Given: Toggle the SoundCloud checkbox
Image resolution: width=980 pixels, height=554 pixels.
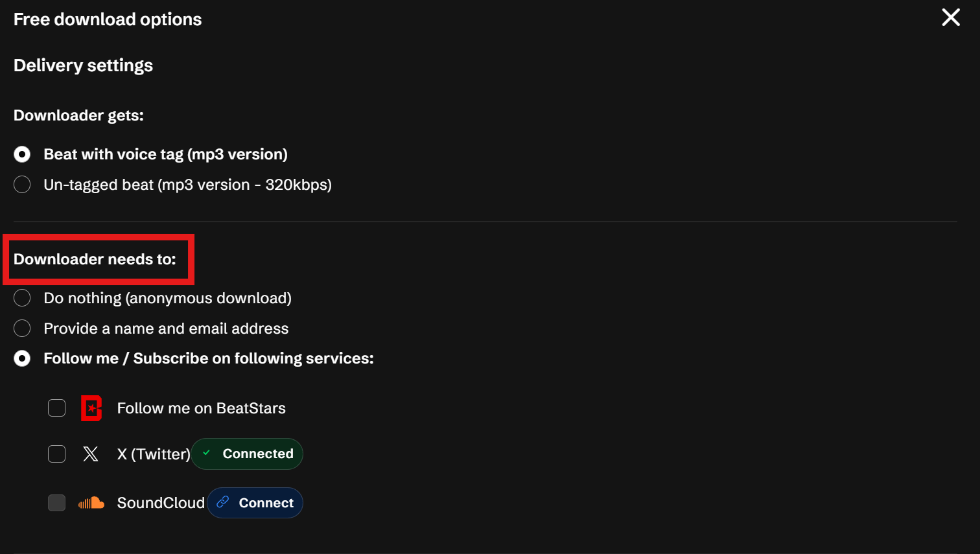Looking at the screenshot, I should pyautogui.click(x=57, y=503).
